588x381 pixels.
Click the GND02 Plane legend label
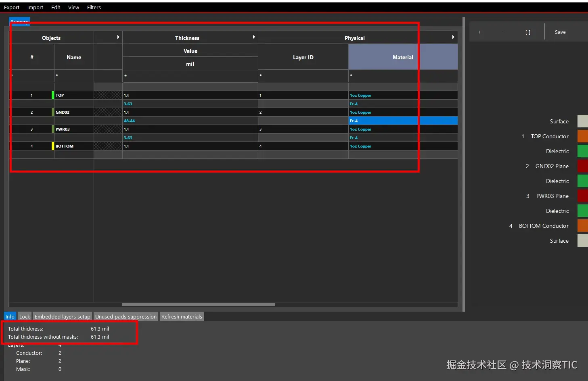tap(552, 166)
